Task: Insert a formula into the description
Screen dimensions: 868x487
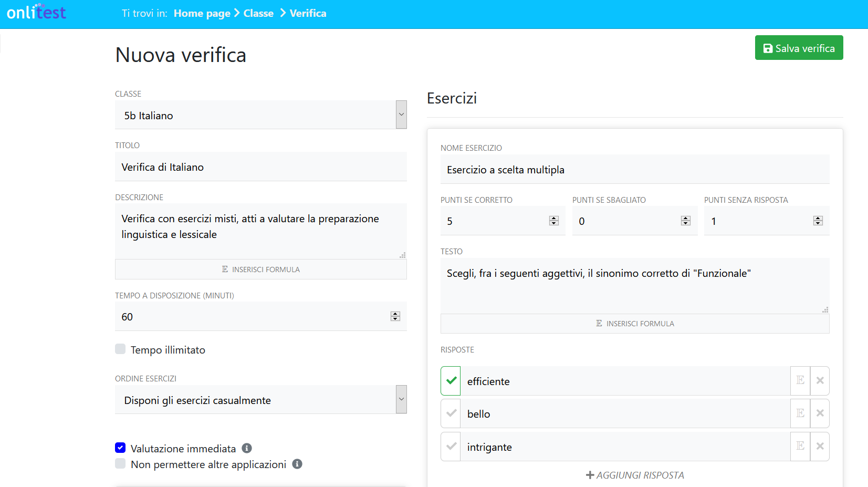Action: pyautogui.click(x=261, y=269)
